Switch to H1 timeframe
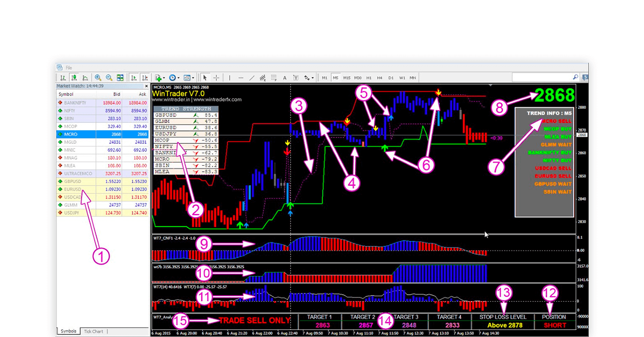Image resolution: width=644 pixels, height=337 pixels. tap(369, 77)
